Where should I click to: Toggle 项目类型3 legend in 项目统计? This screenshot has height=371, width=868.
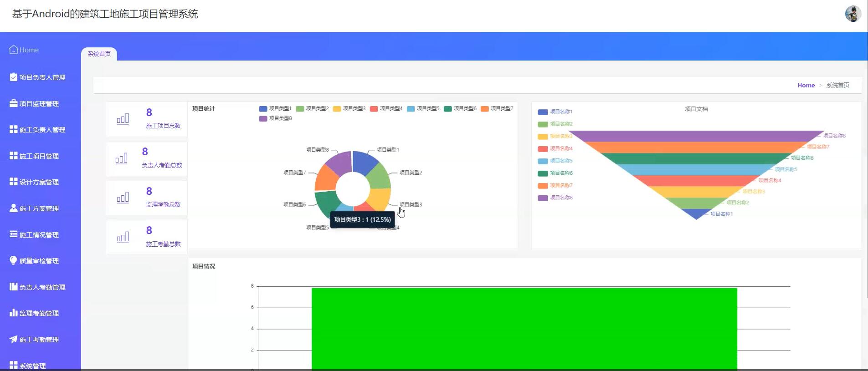(349, 108)
